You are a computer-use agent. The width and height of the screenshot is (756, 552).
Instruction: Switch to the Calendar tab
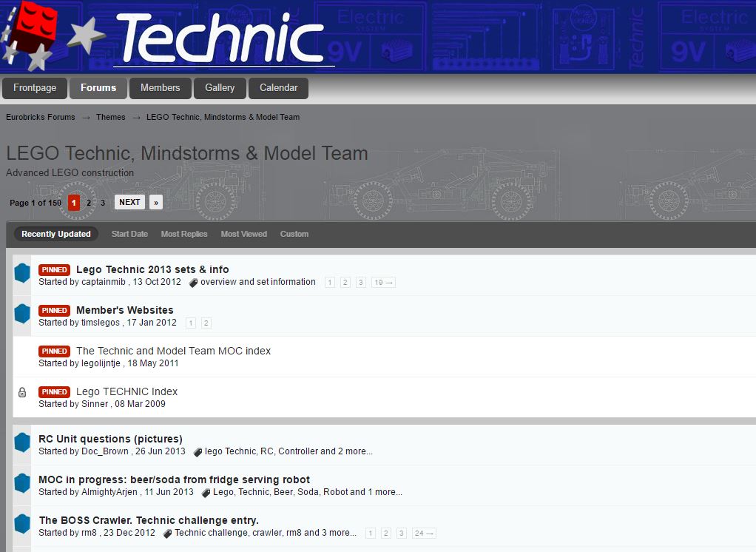(x=278, y=88)
